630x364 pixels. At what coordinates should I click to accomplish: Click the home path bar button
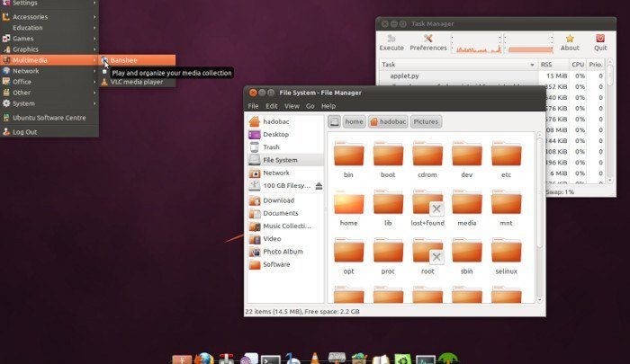pos(354,121)
